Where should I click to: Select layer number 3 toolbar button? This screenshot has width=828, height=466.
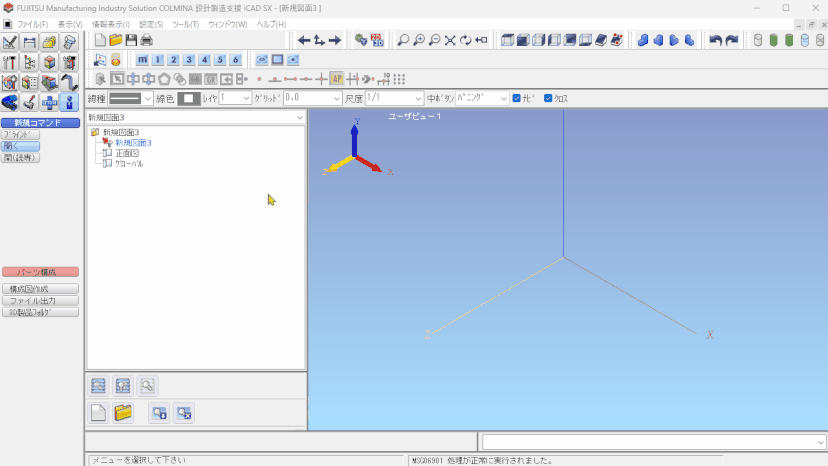pos(189,60)
